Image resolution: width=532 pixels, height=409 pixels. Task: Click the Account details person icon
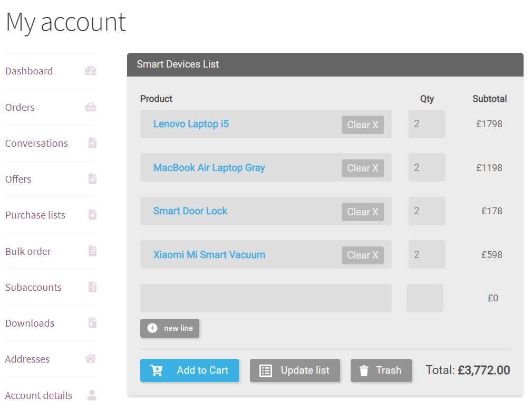92,395
